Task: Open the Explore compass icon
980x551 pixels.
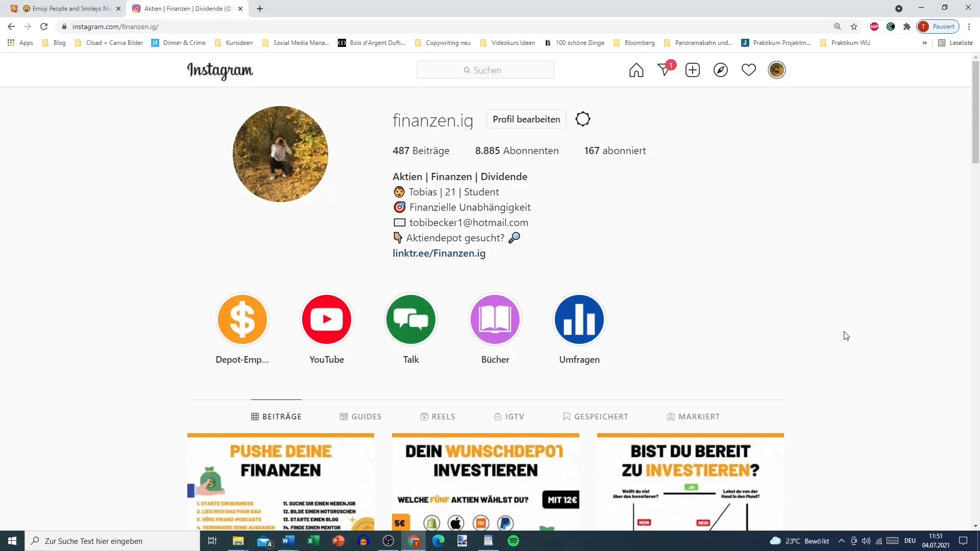Action: (x=720, y=69)
